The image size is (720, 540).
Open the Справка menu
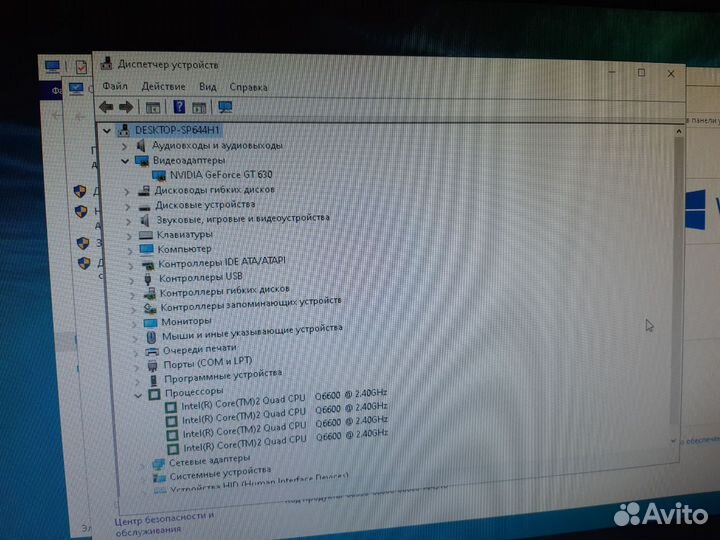click(248, 87)
